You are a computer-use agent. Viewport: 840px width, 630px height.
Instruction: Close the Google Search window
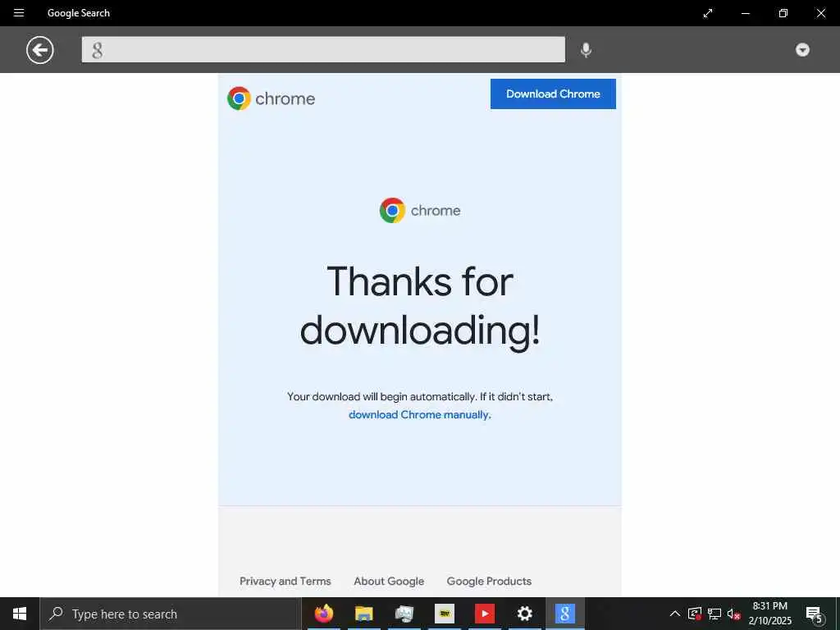820,13
